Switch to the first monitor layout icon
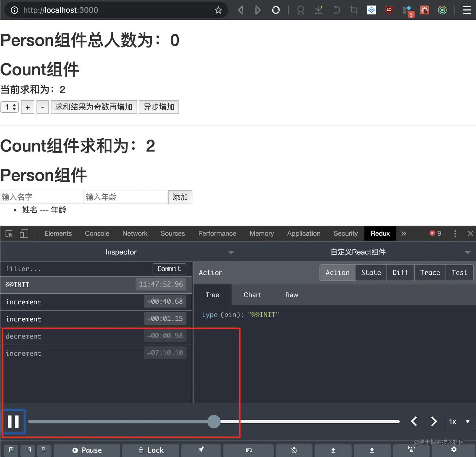Image resolution: width=476 pixels, height=457 pixels. pos(12,450)
